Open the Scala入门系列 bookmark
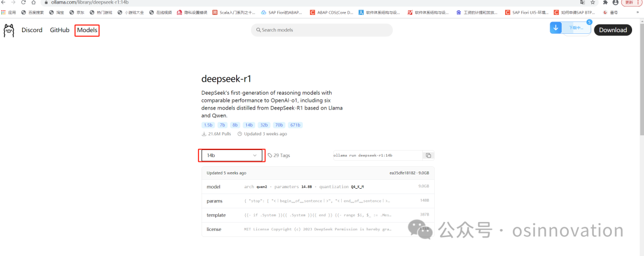Screen dimensions: 644x256 (234, 13)
